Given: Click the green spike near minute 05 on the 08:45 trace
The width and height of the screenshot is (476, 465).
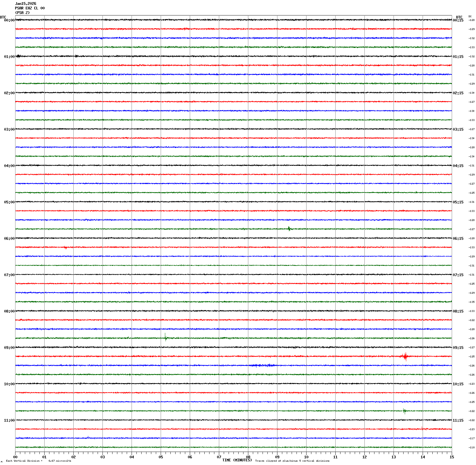Looking at the screenshot, I should pyautogui.click(x=166, y=337).
